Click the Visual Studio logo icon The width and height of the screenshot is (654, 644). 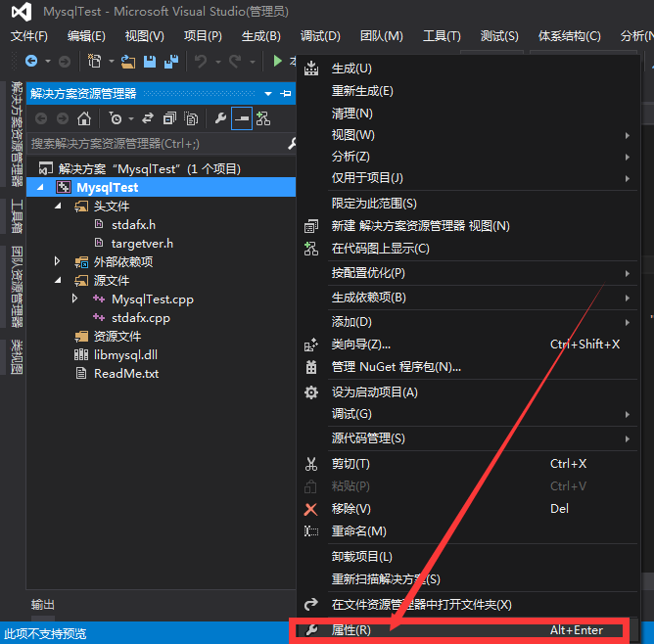(x=22, y=12)
